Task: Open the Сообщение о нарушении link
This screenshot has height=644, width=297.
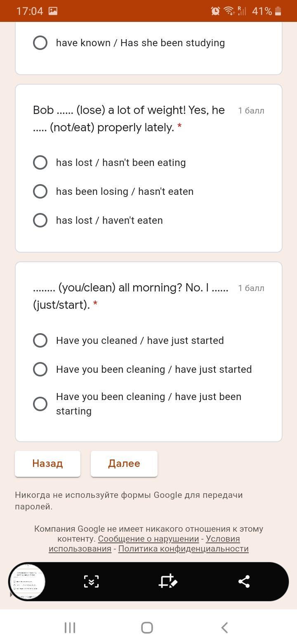Action: click(x=148, y=539)
